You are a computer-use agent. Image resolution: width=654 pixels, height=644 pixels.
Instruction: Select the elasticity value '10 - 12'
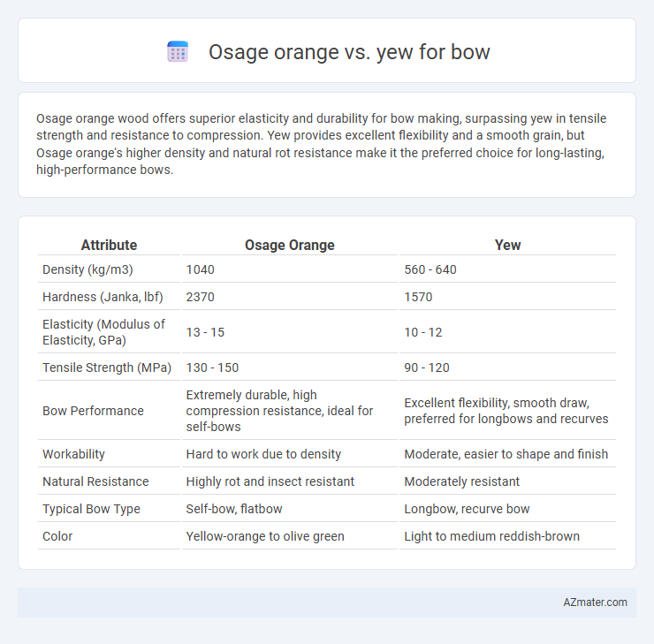pos(423,332)
